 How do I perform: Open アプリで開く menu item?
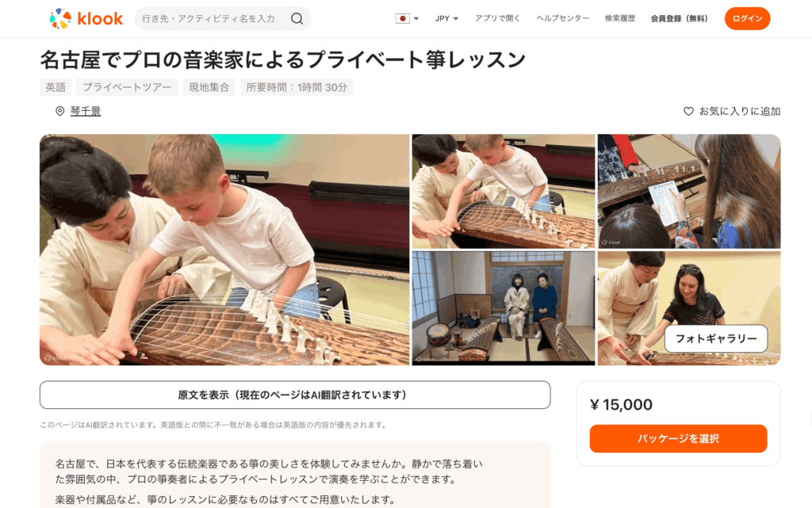(x=498, y=18)
